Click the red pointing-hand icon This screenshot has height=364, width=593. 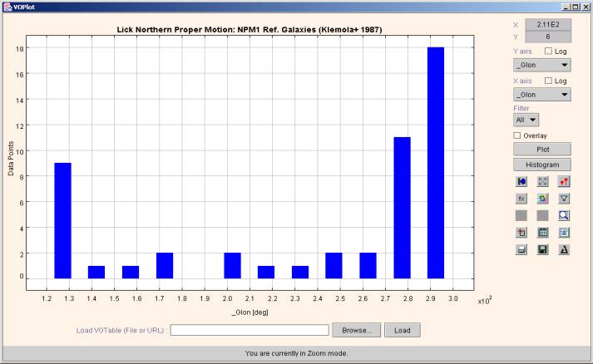pyautogui.click(x=521, y=233)
